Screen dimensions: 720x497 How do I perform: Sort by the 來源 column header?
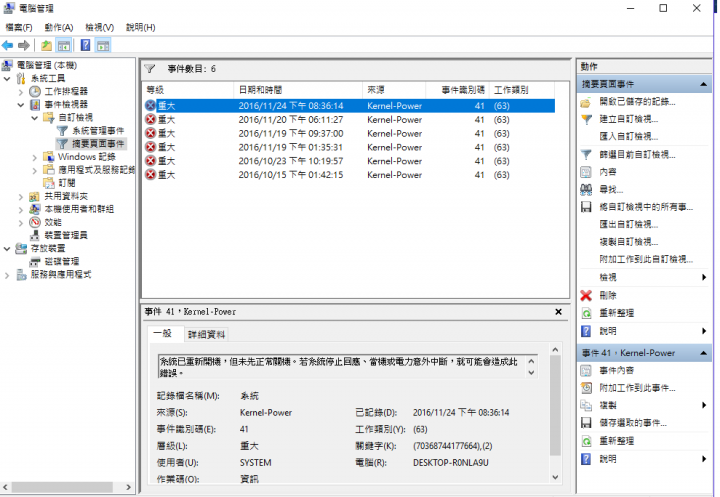[394, 90]
